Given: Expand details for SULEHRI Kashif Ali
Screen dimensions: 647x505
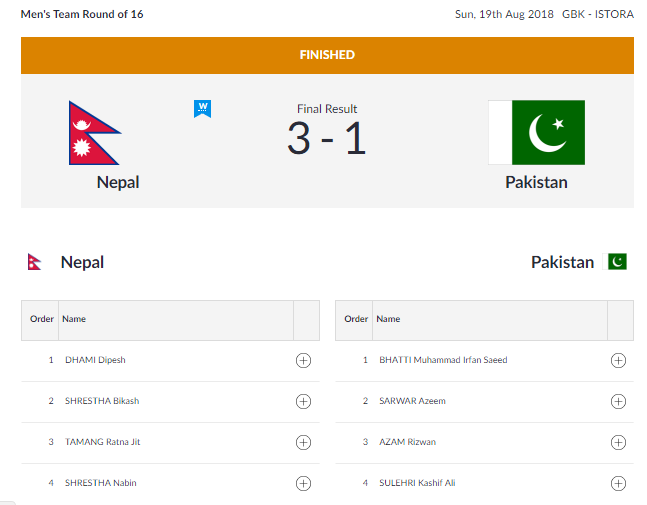Looking at the screenshot, I should (x=618, y=483).
